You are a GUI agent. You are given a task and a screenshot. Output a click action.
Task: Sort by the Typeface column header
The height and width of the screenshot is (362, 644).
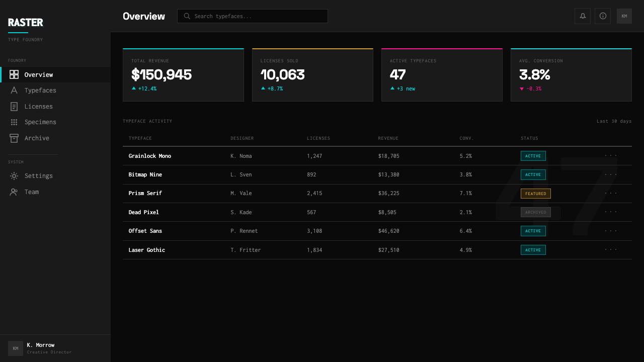(140, 138)
